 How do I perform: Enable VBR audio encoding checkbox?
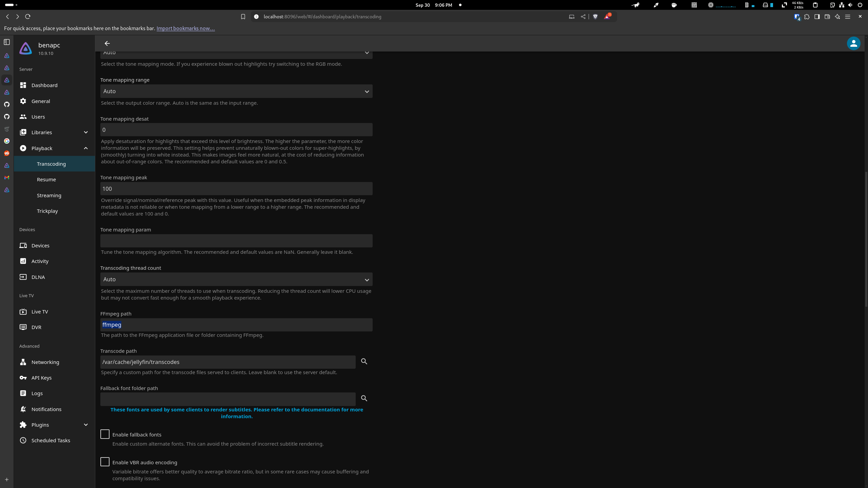click(105, 462)
